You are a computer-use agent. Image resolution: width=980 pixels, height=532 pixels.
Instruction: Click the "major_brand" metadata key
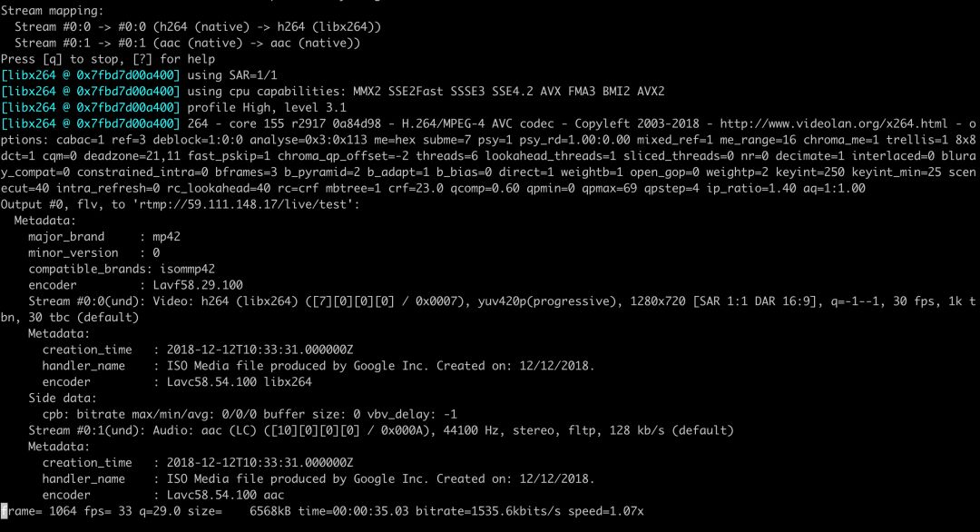click(66, 236)
